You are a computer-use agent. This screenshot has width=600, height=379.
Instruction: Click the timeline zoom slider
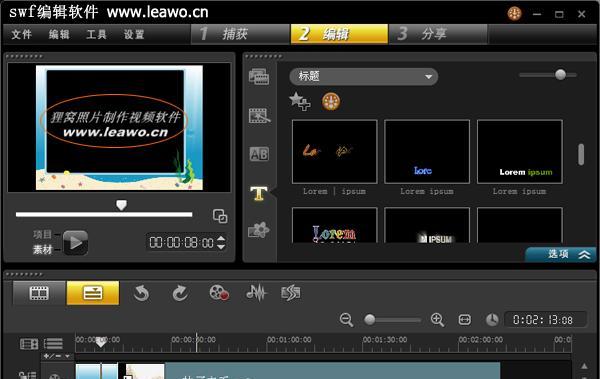tap(392, 319)
